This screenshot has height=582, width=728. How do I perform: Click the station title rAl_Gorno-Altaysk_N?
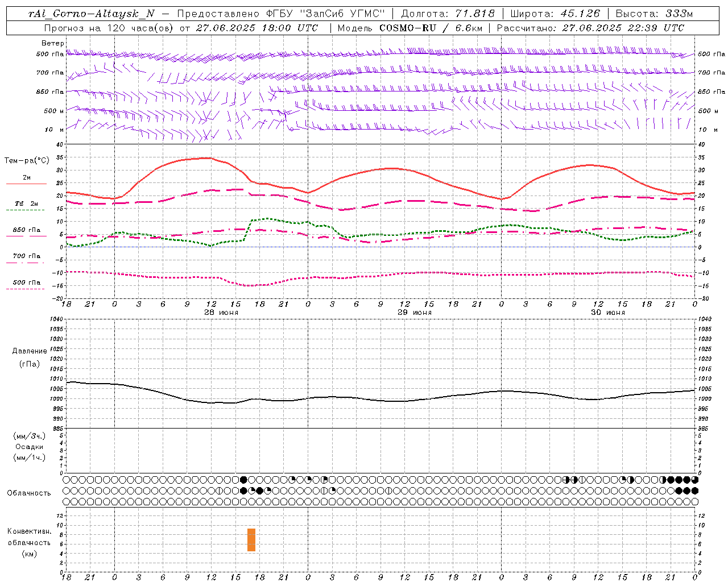pos(91,14)
